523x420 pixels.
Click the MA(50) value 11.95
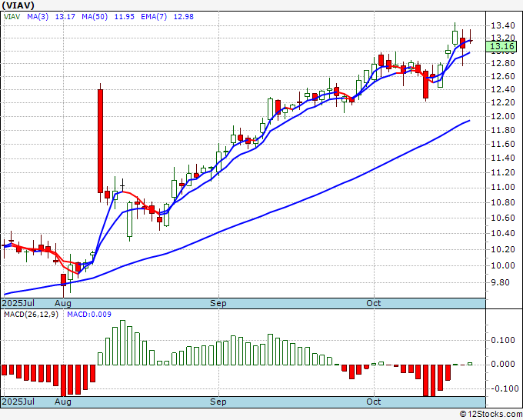click(125, 17)
